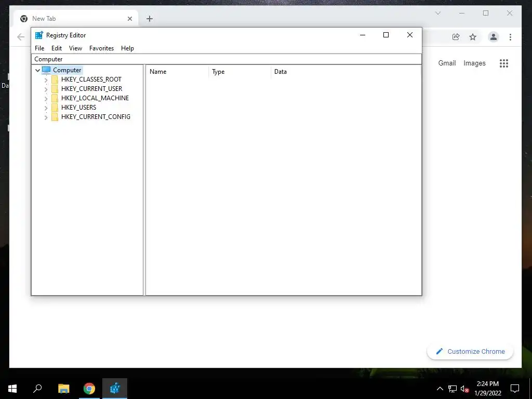Open the taskbar clock and date
Image resolution: width=532 pixels, height=399 pixels.
point(487,389)
